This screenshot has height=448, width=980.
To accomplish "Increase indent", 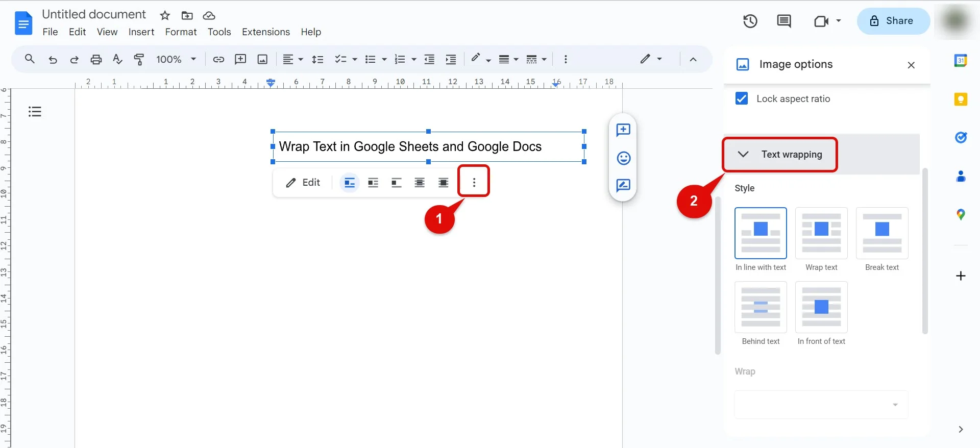I will [451, 59].
